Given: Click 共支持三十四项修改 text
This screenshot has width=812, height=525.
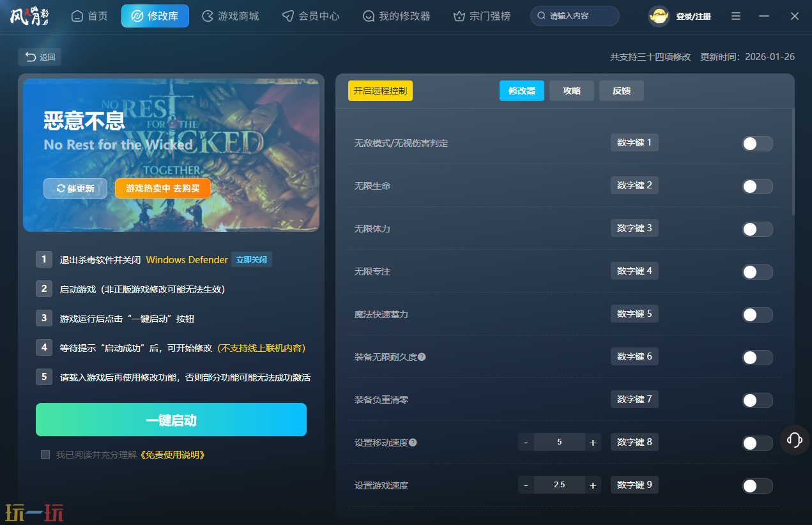Looking at the screenshot, I should tap(650, 57).
